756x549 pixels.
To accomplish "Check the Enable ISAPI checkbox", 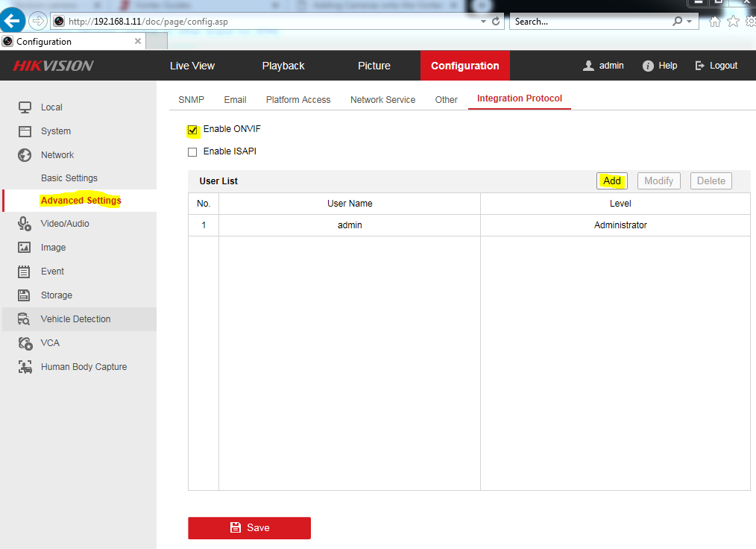I will point(192,152).
